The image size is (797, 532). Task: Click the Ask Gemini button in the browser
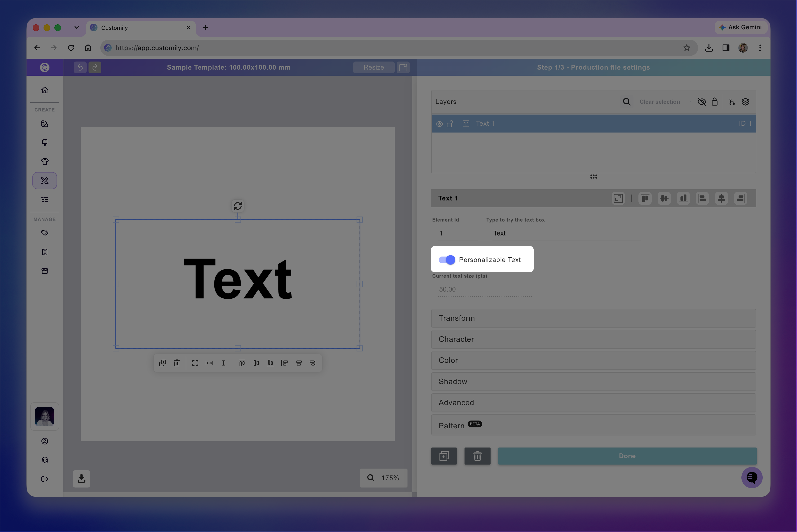[741, 27]
